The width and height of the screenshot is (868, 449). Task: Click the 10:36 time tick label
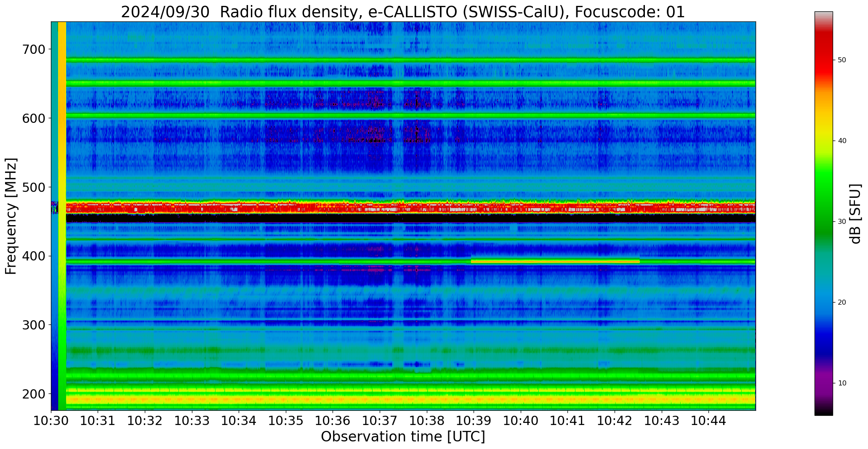[333, 420]
